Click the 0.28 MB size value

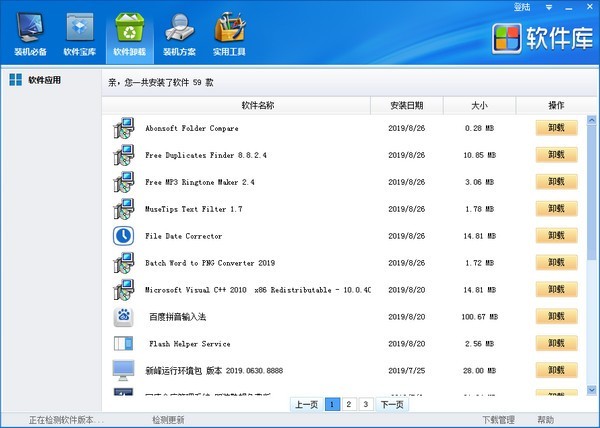pos(479,128)
